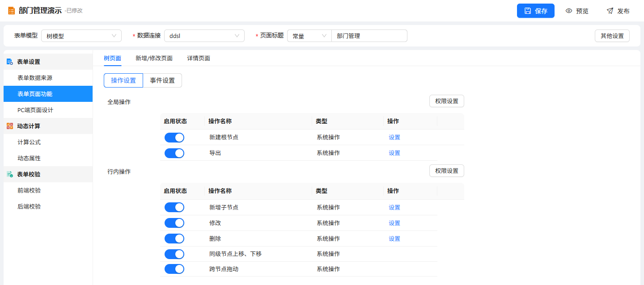Image resolution: width=644 pixels, height=285 pixels.
Task: Click the 表单设置 section icon
Action: [10, 62]
